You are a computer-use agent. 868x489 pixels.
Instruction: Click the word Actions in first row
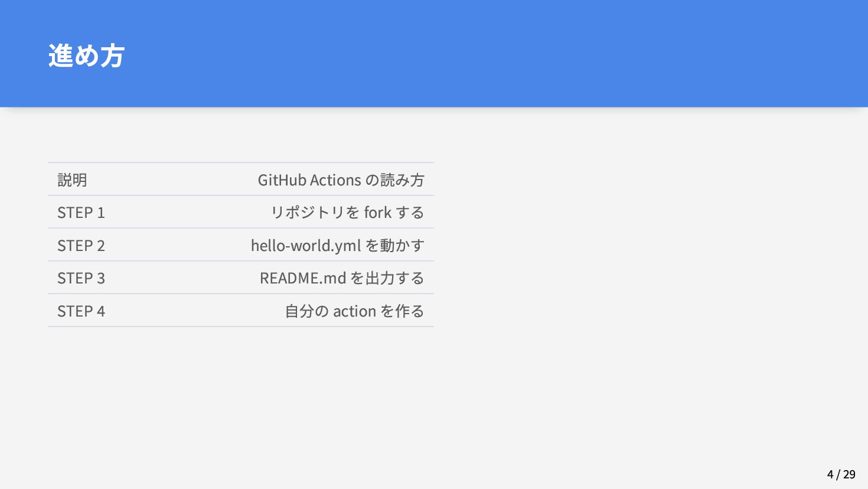[335, 180]
